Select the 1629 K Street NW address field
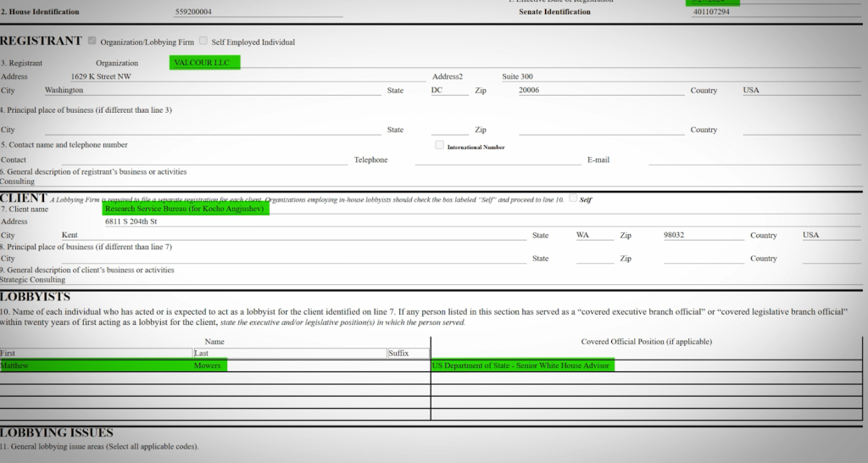The image size is (868, 463). click(246, 76)
